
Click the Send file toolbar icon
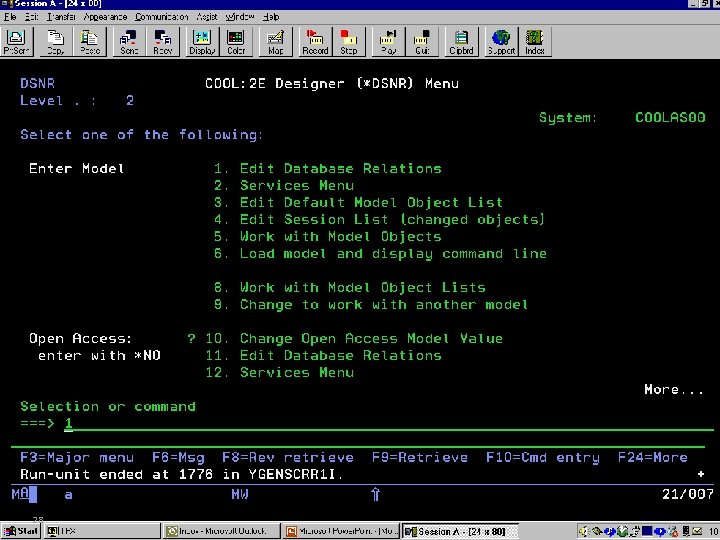129,42
